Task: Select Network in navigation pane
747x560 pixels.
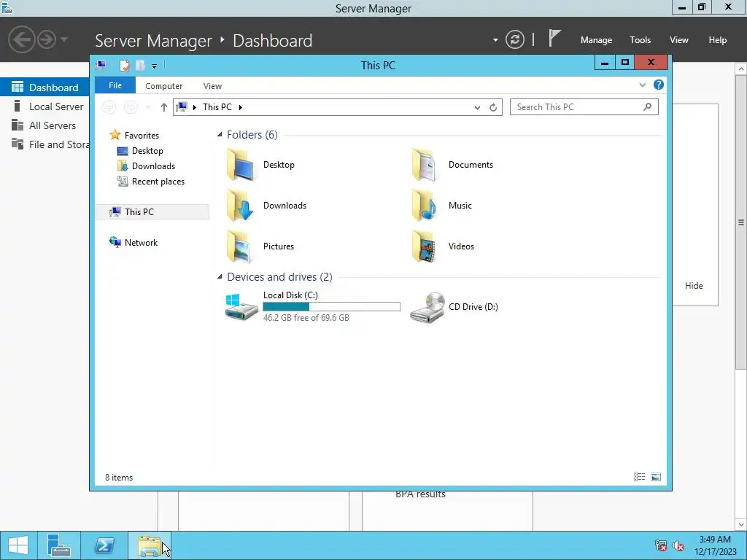Action: [141, 242]
